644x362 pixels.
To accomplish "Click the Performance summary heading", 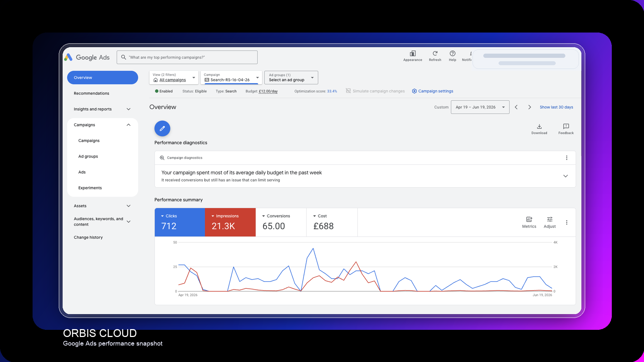I will coord(179,200).
